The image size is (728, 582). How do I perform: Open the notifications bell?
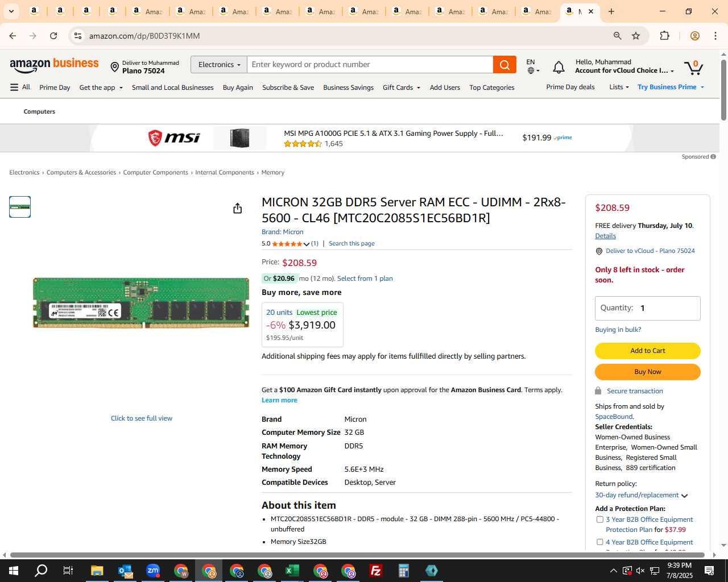(x=559, y=68)
